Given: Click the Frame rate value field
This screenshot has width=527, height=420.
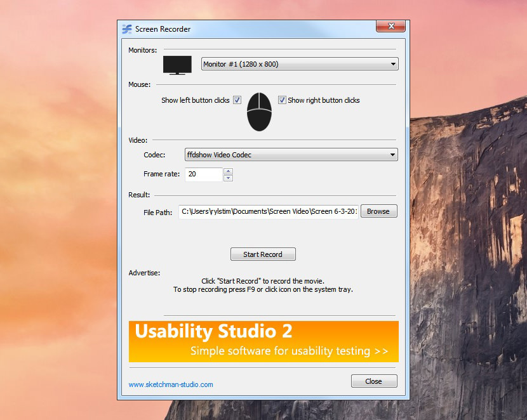Looking at the screenshot, I should pyautogui.click(x=204, y=174).
